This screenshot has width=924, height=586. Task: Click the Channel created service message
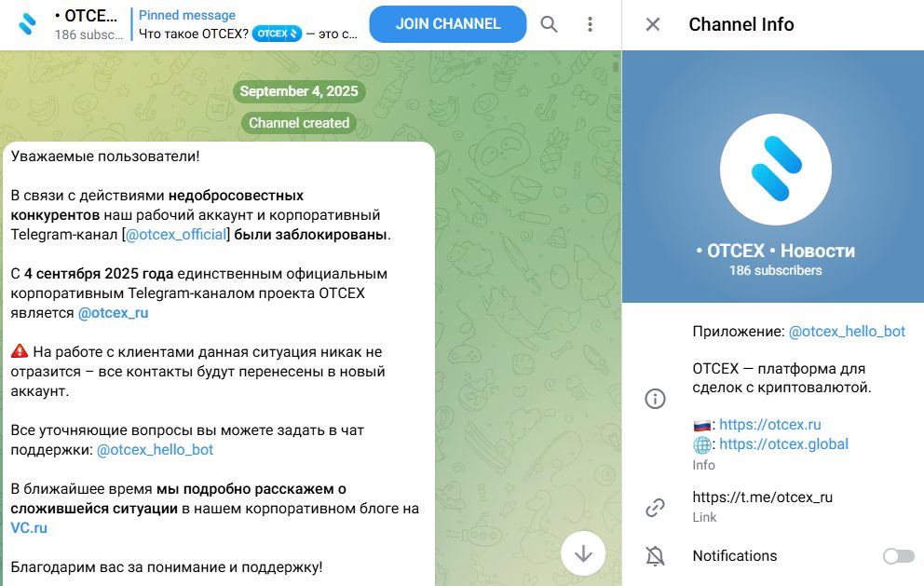299,123
